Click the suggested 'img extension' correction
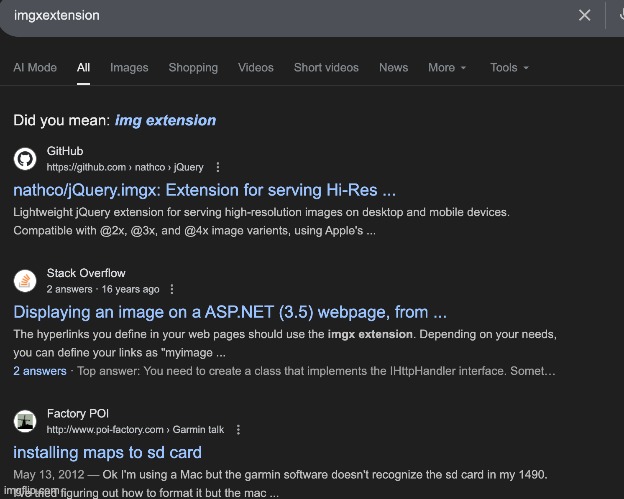The width and height of the screenshot is (624, 499). pyautogui.click(x=165, y=121)
